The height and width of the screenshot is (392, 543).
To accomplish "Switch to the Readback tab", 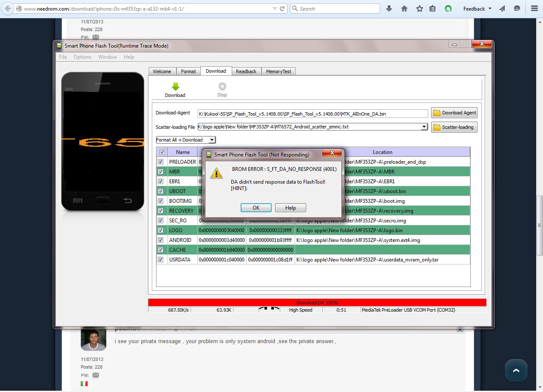I will (x=246, y=71).
